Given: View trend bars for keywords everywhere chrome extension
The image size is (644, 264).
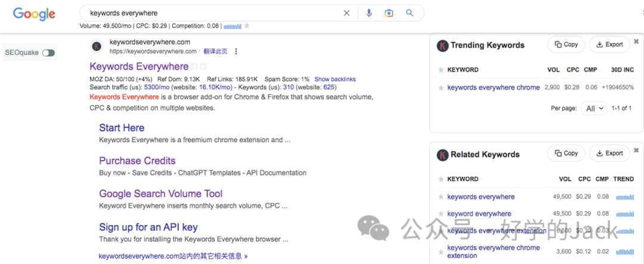Looking at the screenshot, I should click(x=625, y=251).
